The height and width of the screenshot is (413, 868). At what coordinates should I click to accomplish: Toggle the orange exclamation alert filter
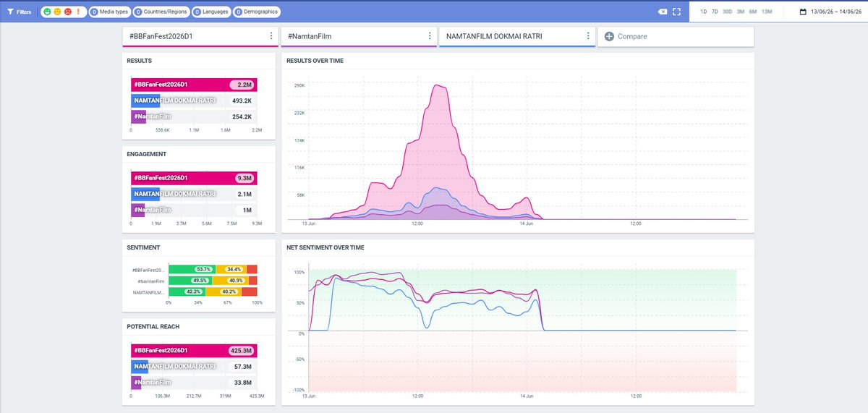[77, 12]
